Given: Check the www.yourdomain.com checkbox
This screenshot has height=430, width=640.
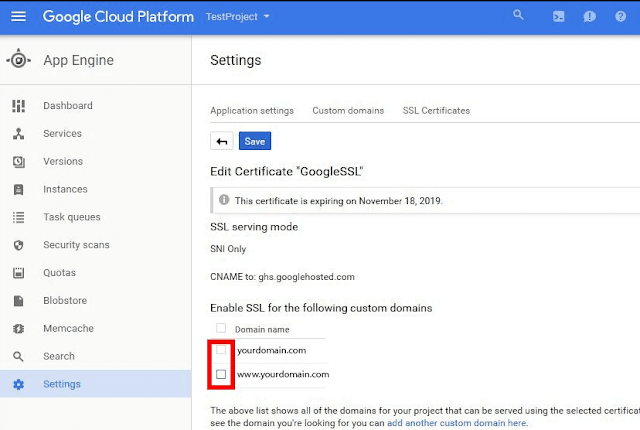Looking at the screenshot, I should (221, 374).
